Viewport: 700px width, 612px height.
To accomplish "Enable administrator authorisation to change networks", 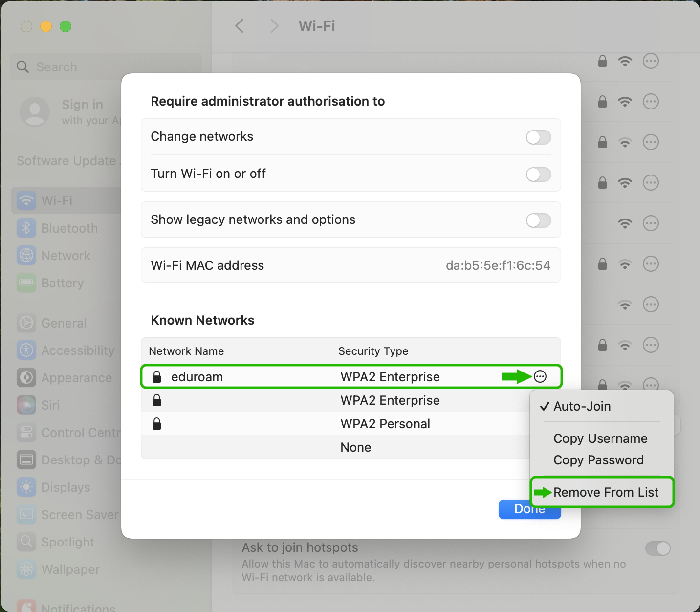I will (538, 137).
